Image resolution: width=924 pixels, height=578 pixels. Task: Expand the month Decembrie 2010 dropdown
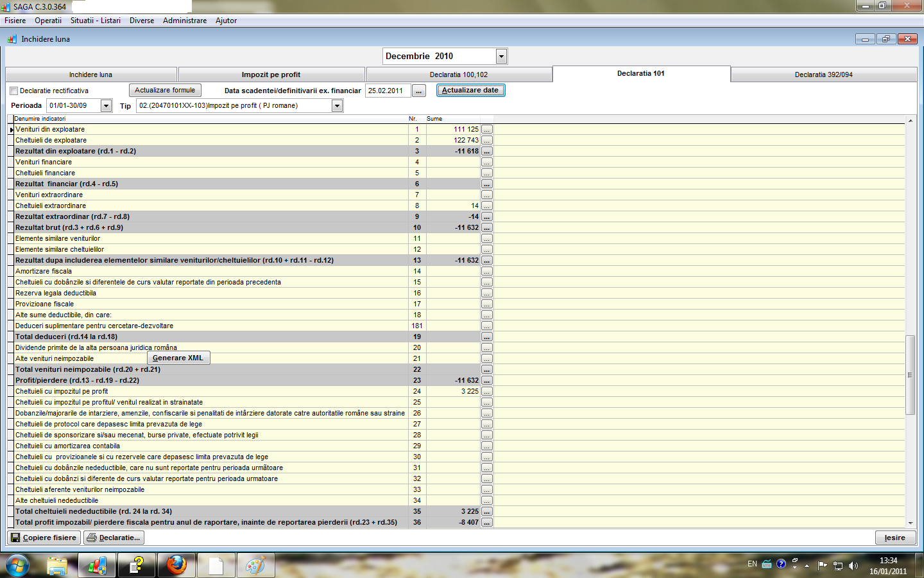point(501,57)
